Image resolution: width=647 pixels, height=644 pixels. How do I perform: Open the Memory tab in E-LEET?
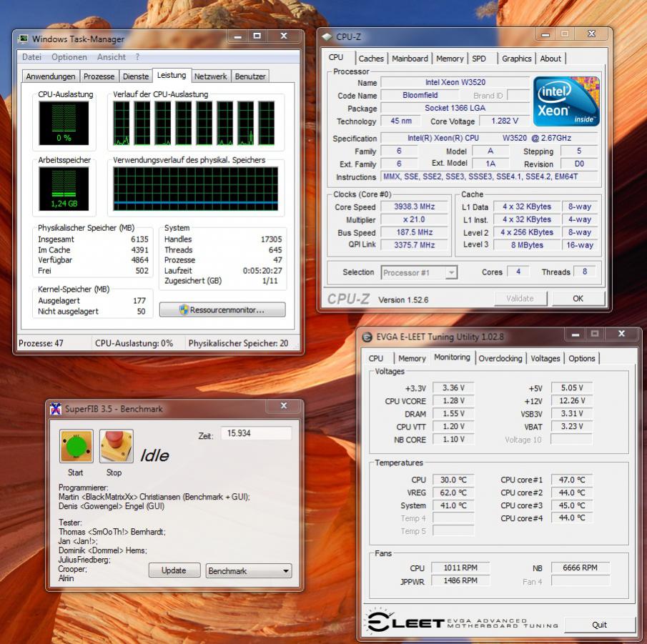(412, 358)
